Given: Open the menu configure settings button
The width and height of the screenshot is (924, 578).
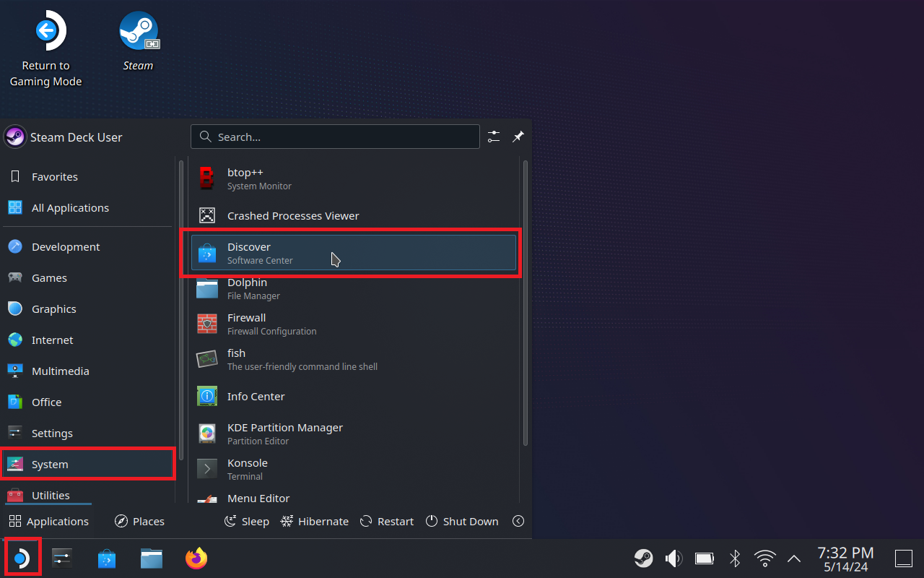Looking at the screenshot, I should 494,137.
